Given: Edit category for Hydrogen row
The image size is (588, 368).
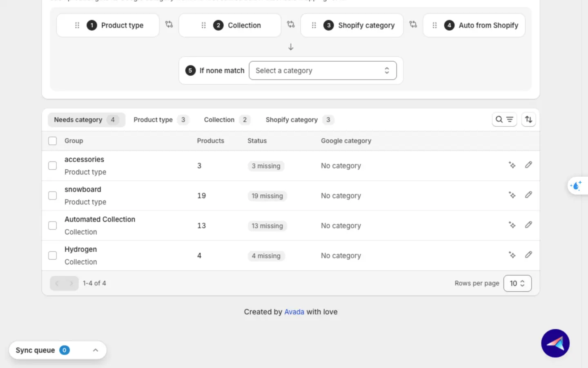Looking at the screenshot, I should [x=528, y=255].
